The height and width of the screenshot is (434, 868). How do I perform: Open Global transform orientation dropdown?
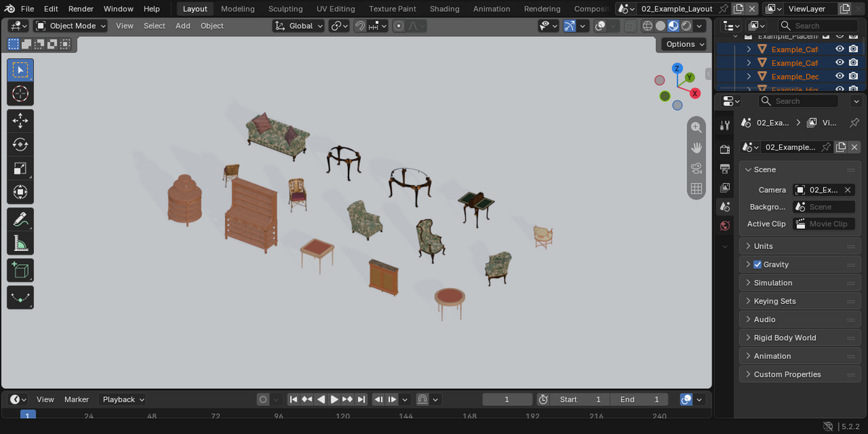point(299,26)
